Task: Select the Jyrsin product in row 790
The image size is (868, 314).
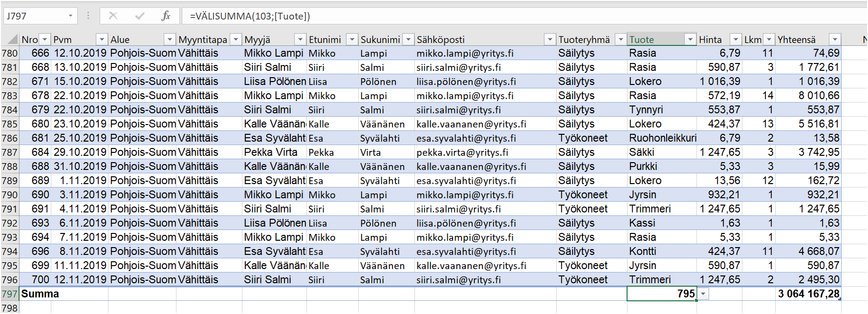Action: 662,195
